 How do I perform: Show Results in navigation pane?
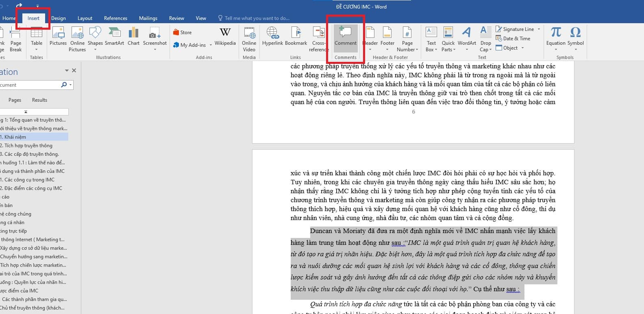pyautogui.click(x=39, y=100)
